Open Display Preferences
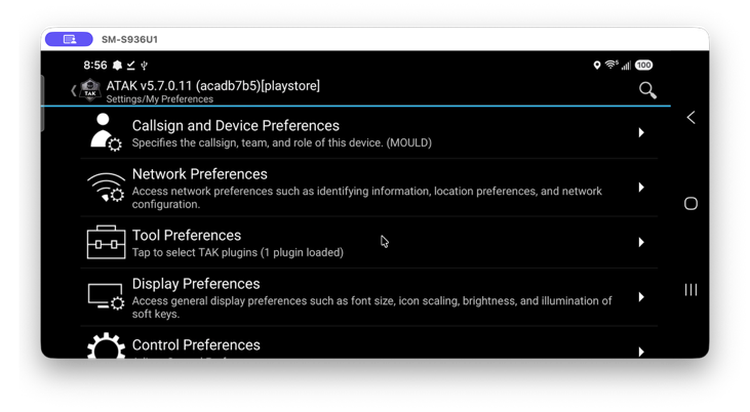Image resolution: width=750 pixels, height=412 pixels. click(x=369, y=297)
